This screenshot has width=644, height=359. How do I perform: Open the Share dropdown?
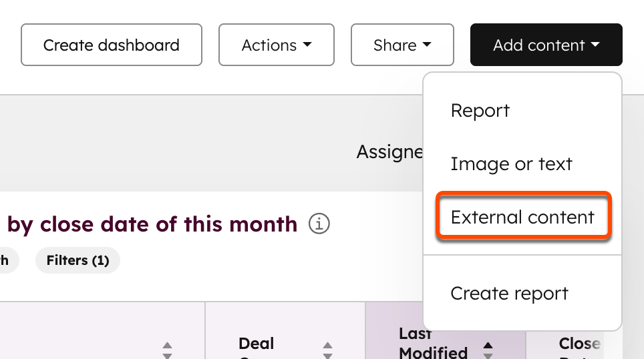point(402,45)
